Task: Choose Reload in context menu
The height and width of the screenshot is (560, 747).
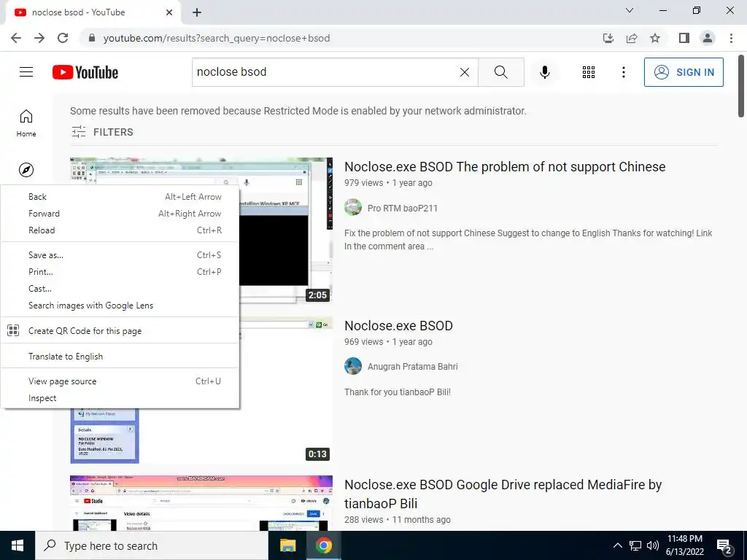Action: [x=120, y=230]
